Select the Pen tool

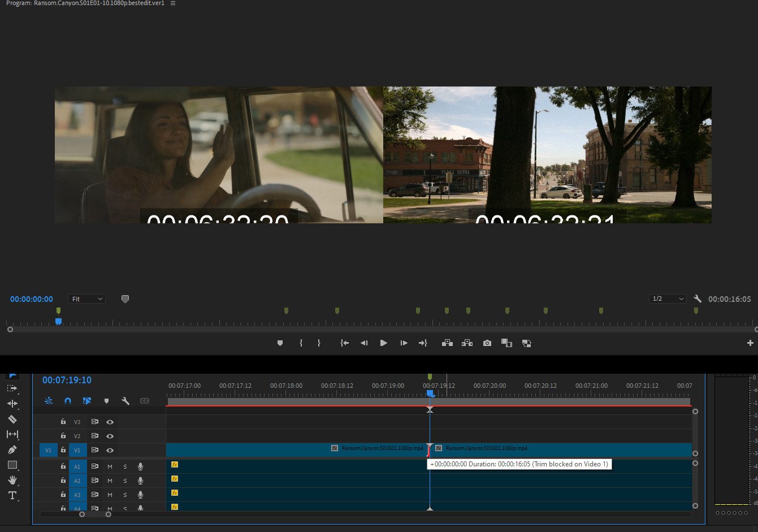click(x=12, y=450)
